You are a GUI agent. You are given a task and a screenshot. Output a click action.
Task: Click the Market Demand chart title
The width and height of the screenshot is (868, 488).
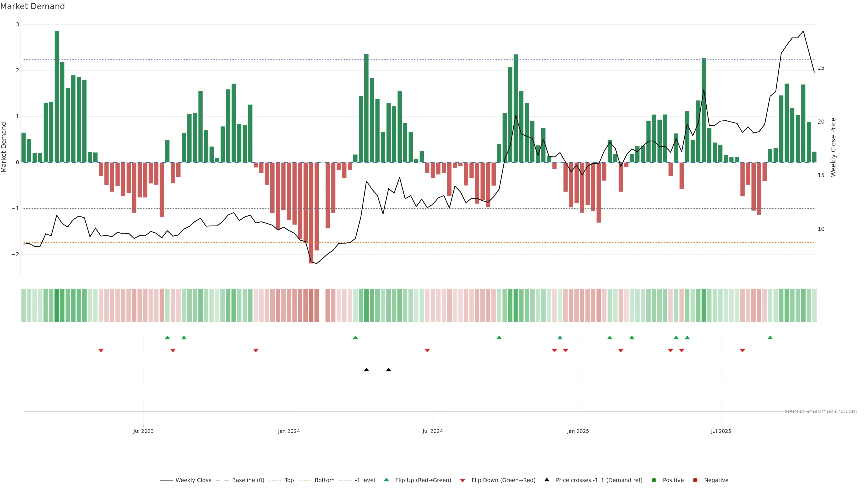pos(32,6)
